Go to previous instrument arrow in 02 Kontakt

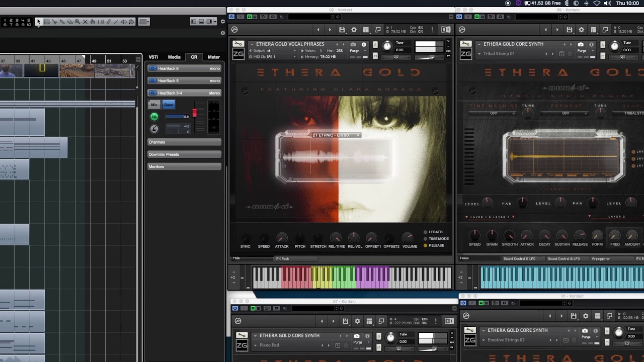[x=318, y=30]
